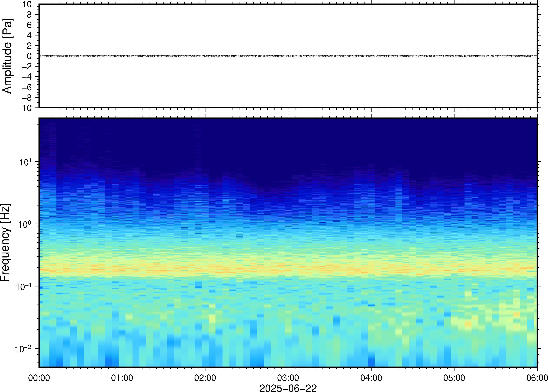
Task: Click the '06:00' time tick label
Action: 537,378
